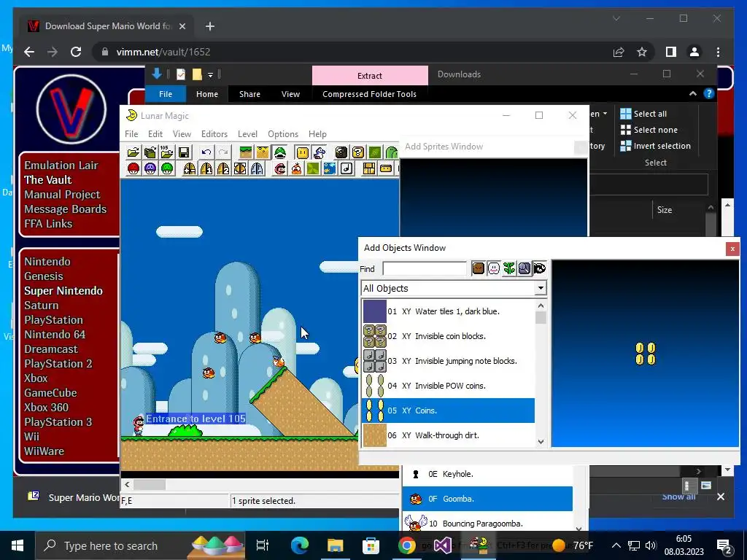747x560 pixels.
Task: Click the open level folder icon in Lunar Magic
Action: click(x=133, y=152)
